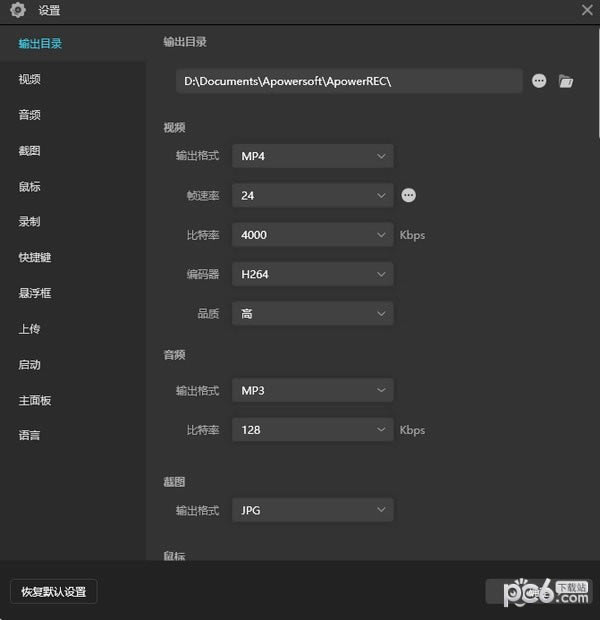Select 启动 in the sidebar

[x=30, y=365]
